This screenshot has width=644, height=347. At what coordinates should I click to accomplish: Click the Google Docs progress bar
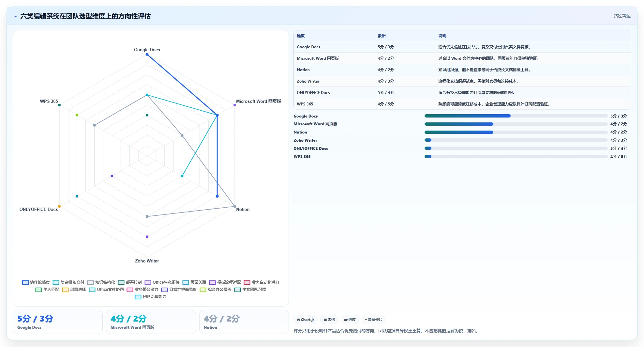pyautogui.click(x=516, y=116)
